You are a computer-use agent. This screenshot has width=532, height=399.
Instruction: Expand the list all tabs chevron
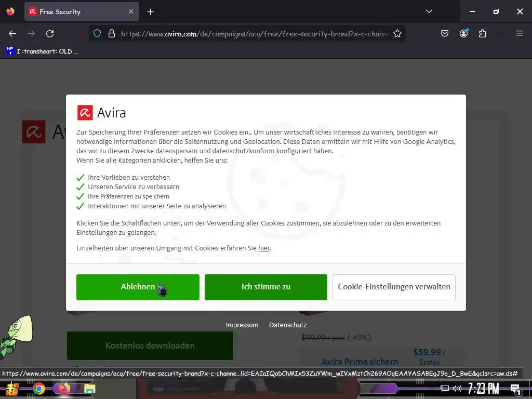click(x=429, y=11)
